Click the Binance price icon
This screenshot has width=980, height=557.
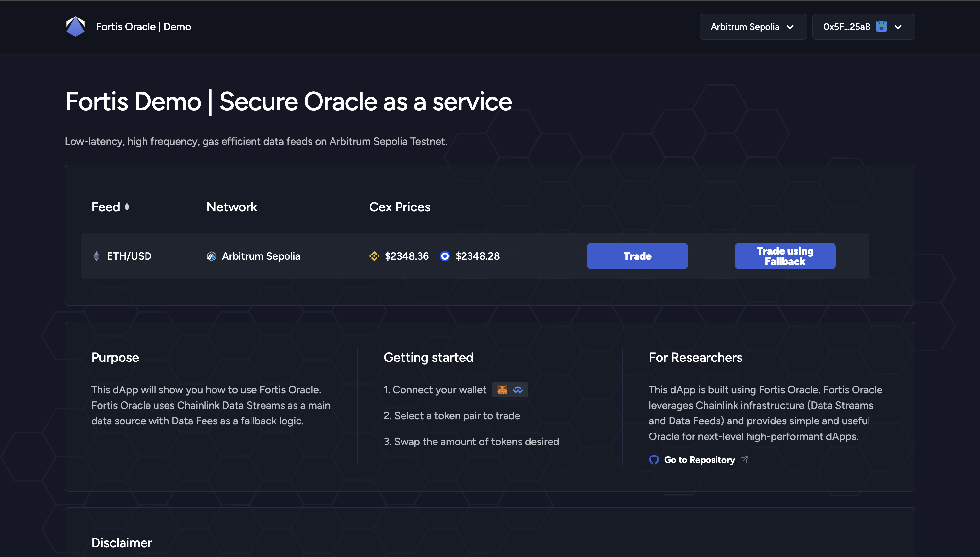[x=374, y=256]
